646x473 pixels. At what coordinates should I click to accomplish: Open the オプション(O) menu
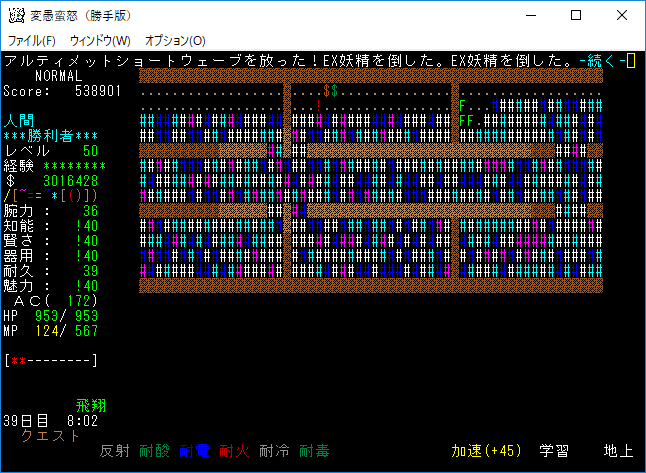tap(175, 41)
